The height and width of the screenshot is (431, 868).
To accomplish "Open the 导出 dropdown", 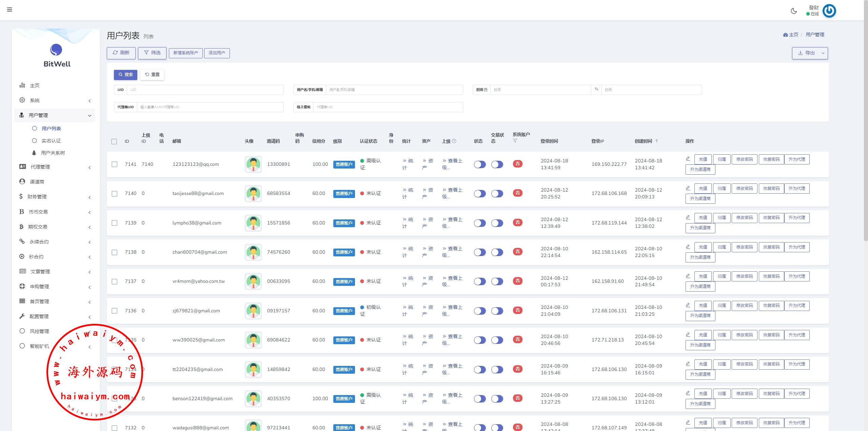I will [810, 53].
